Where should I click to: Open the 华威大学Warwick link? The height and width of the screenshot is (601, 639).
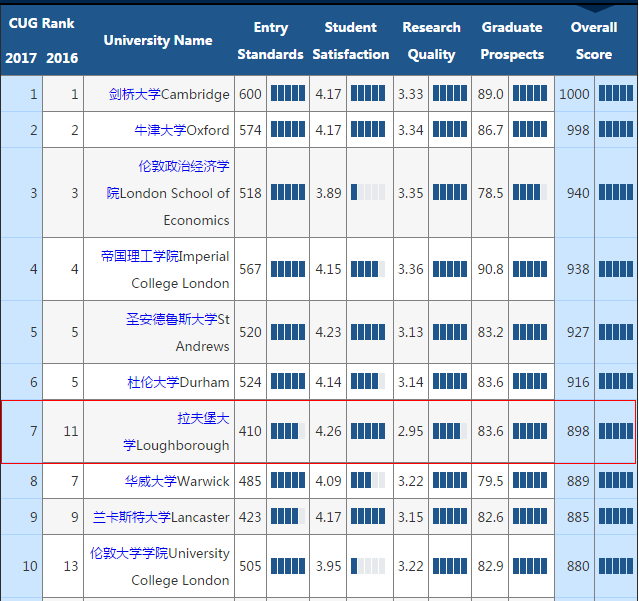(177, 481)
